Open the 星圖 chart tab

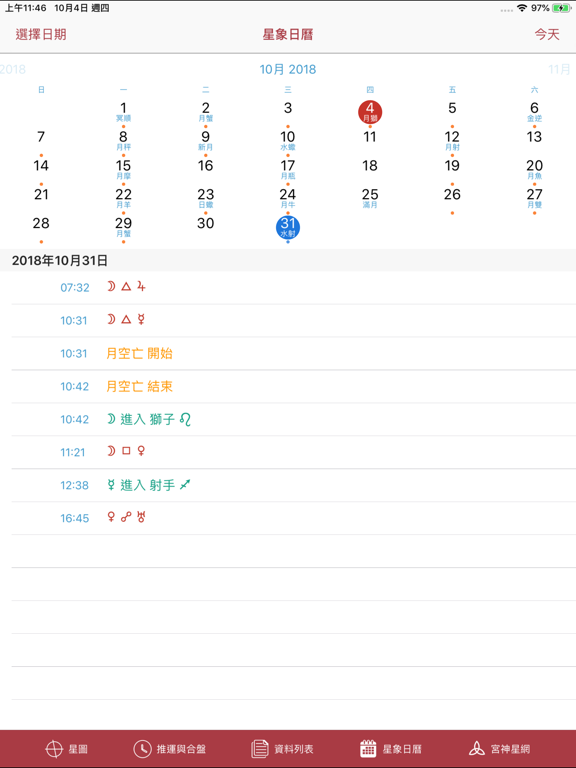66,748
